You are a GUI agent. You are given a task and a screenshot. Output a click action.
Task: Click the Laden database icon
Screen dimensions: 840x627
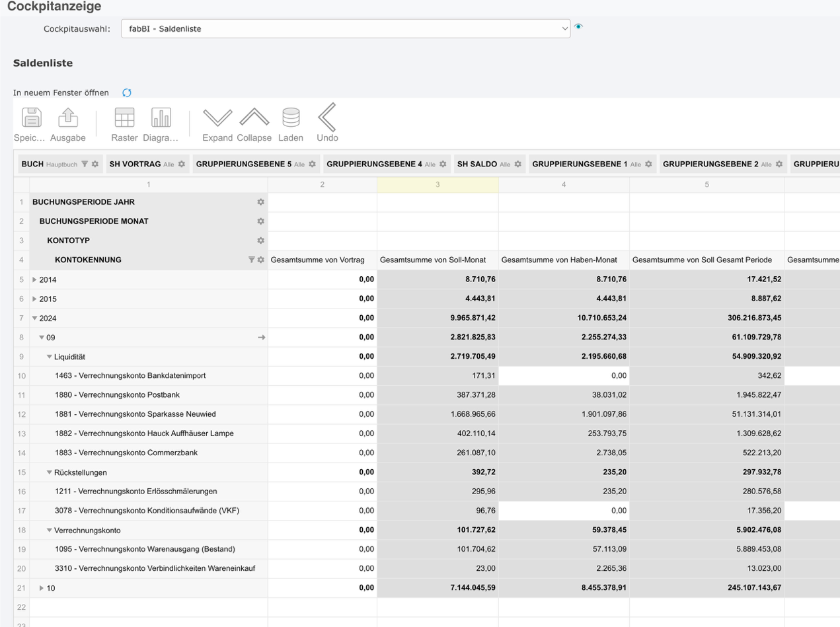tap(291, 118)
